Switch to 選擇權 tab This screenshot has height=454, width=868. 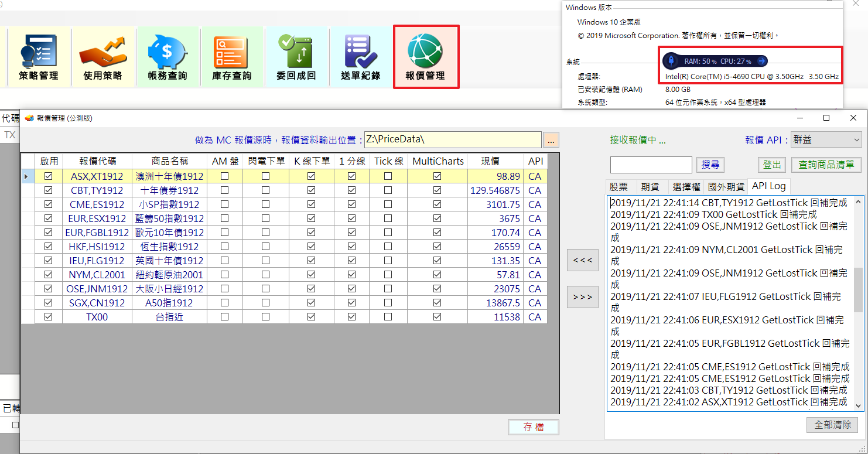[685, 186]
